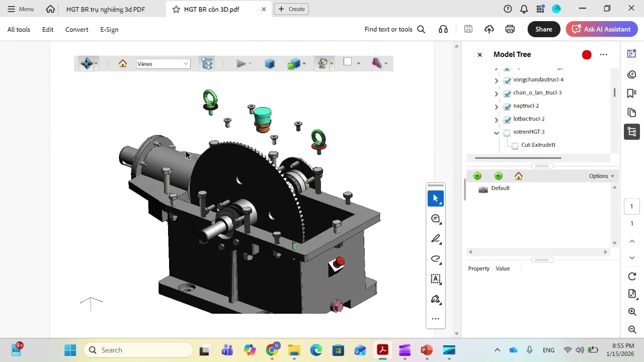644x362 pixels.
Task: Click the Zoom In magnifier icon
Action: click(x=632, y=312)
